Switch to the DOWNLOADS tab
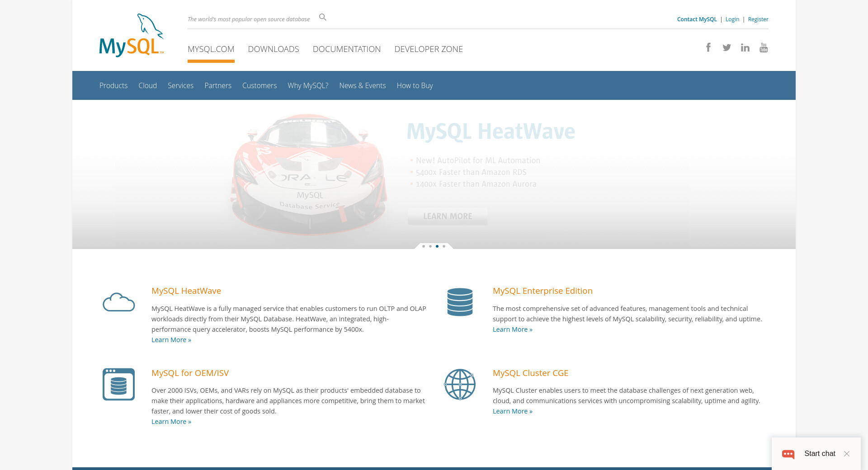 [274, 49]
